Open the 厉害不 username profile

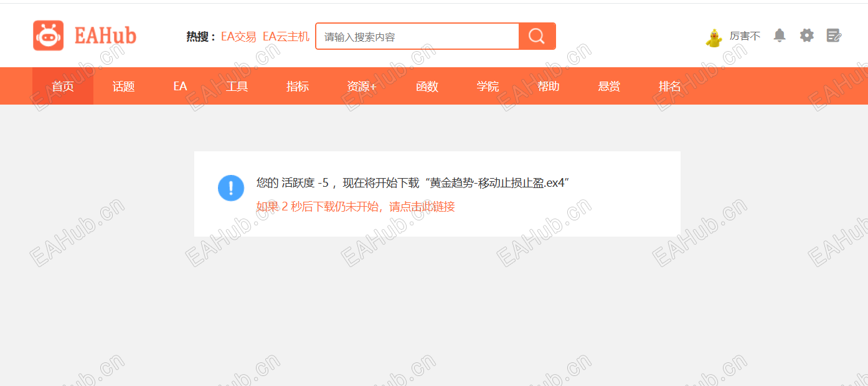point(745,37)
